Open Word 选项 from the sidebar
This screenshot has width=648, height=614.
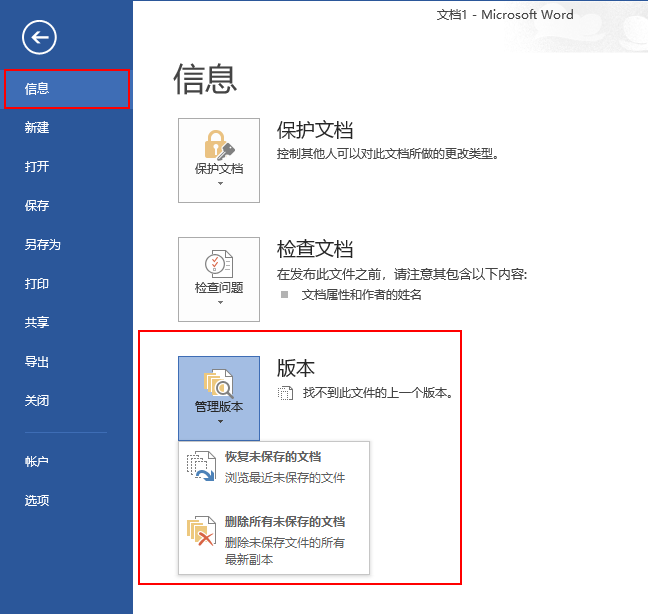pos(37,501)
